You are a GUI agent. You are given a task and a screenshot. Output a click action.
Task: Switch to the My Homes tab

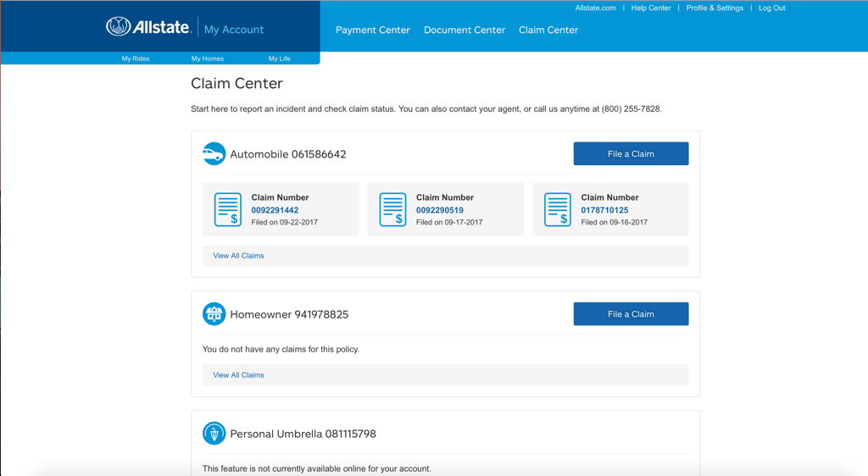pos(208,58)
